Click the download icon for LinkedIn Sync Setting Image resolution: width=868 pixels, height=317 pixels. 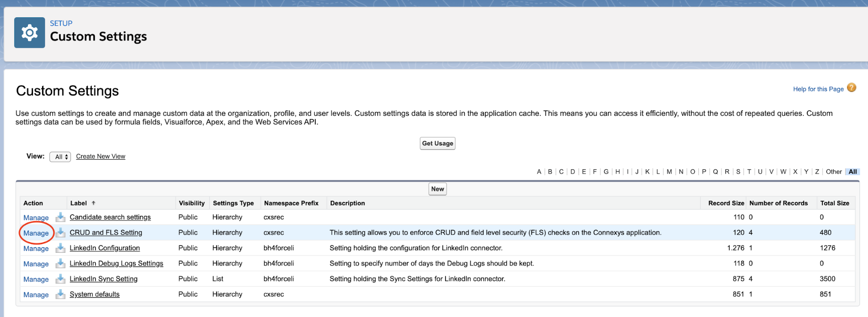coord(60,279)
